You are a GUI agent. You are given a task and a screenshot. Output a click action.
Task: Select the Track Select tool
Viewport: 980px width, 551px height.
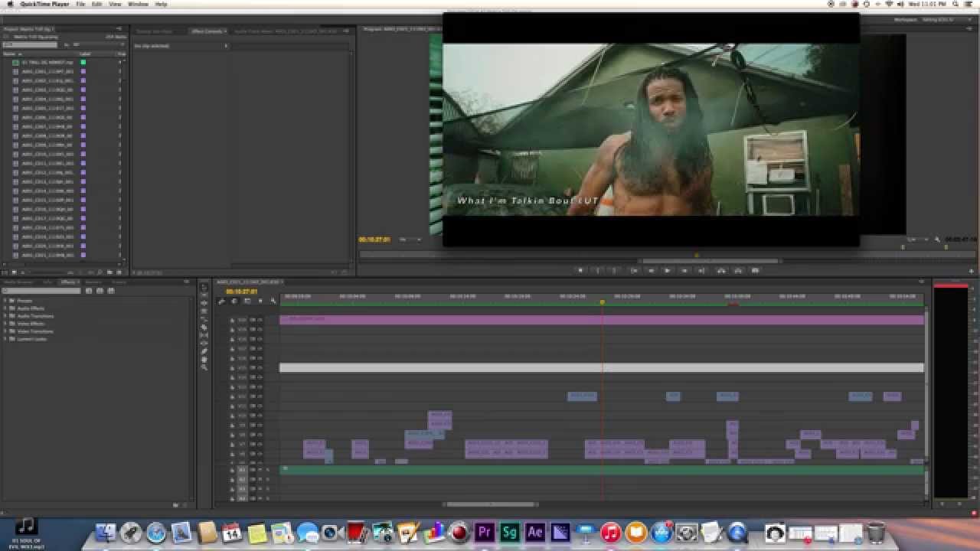click(x=204, y=295)
